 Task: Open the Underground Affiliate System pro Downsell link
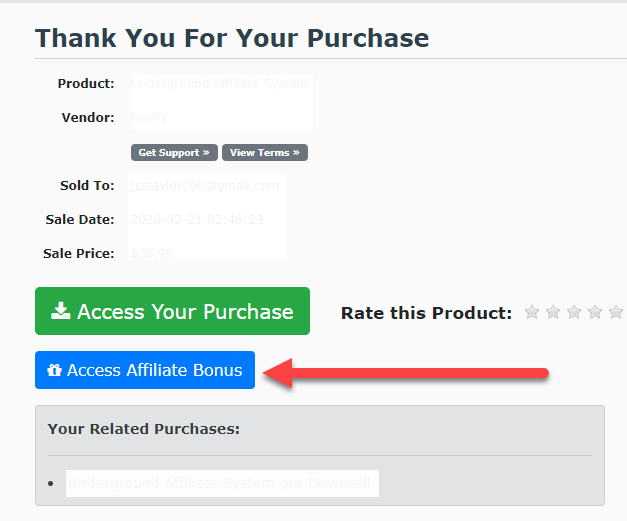(x=218, y=484)
